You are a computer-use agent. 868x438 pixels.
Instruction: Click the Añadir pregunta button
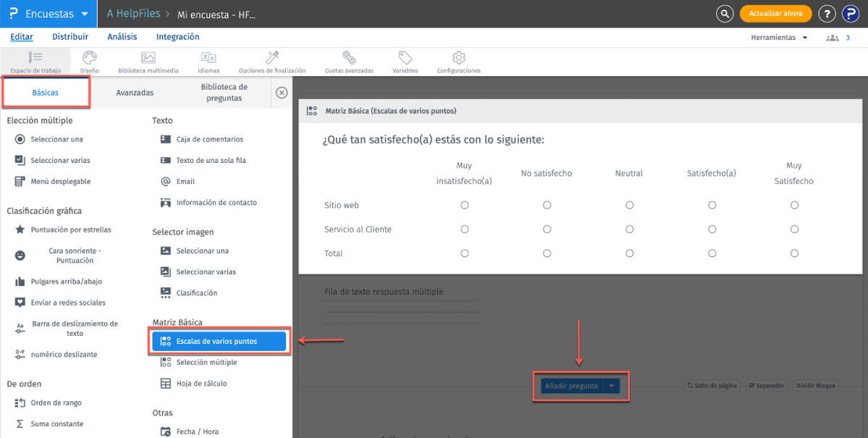[x=572, y=386]
